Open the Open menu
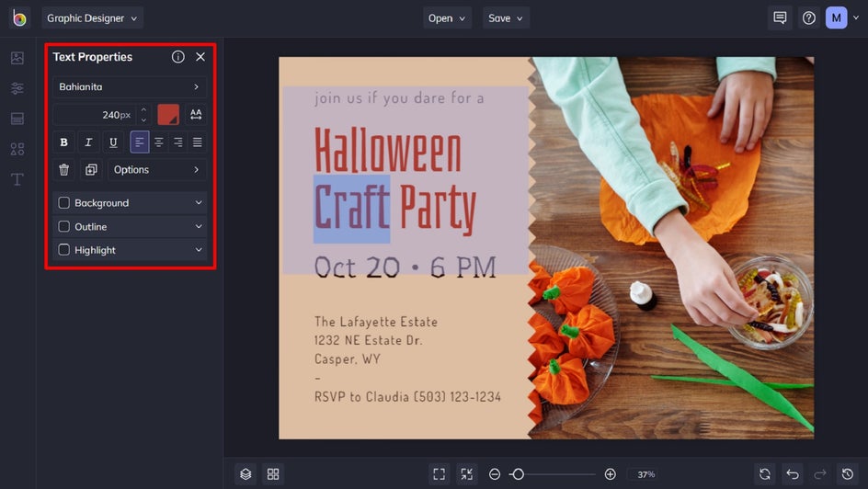The width and height of the screenshot is (868, 489). tap(447, 18)
